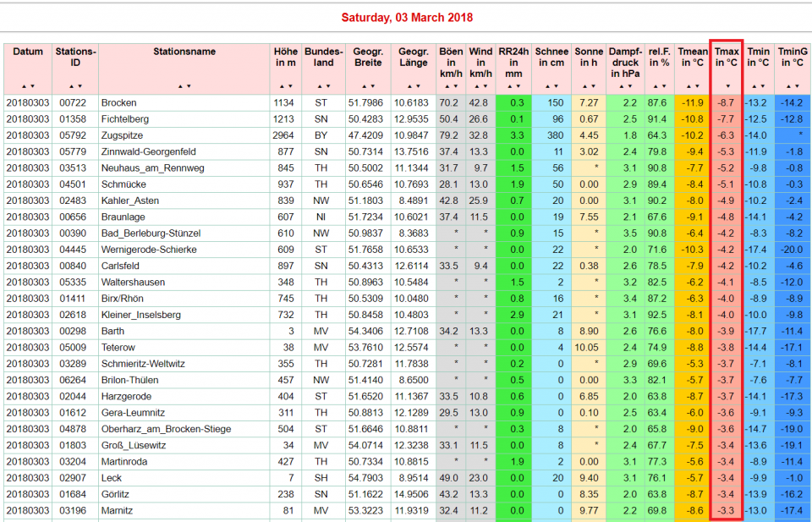Sort Stationsname column descending with down arrow

click(189, 86)
